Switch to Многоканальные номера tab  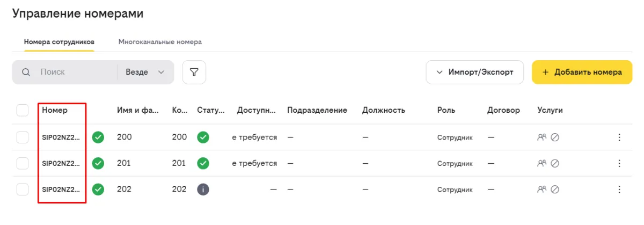click(x=160, y=41)
